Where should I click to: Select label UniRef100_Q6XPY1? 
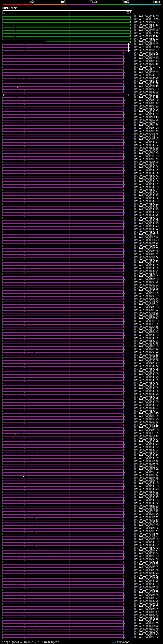click(146, 42)
